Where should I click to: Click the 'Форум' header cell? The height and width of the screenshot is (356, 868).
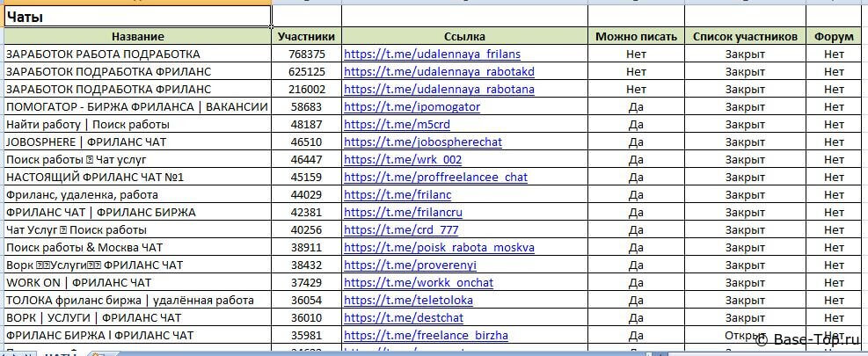[834, 37]
